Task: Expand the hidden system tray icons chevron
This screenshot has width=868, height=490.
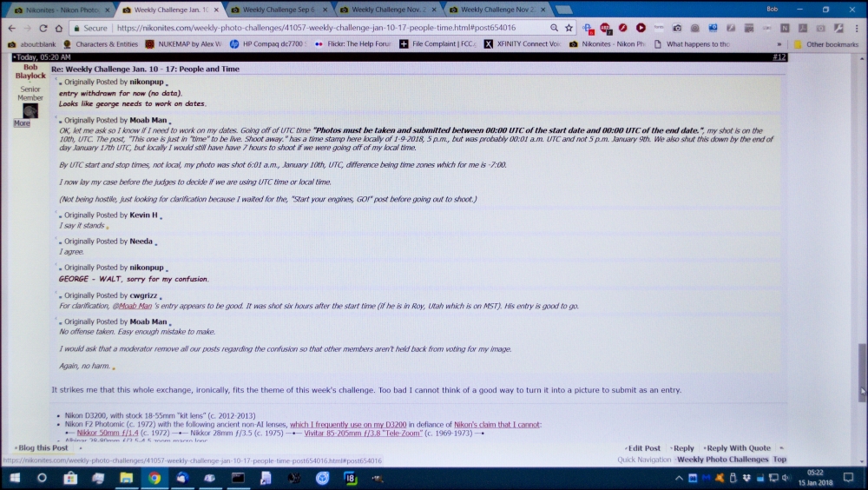Action: coord(680,478)
